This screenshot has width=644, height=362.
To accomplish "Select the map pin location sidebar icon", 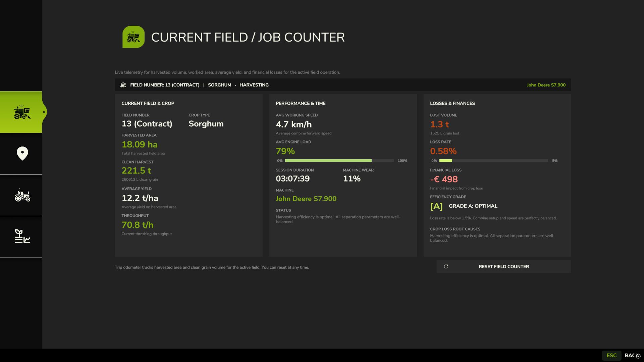I will pyautogui.click(x=22, y=154).
